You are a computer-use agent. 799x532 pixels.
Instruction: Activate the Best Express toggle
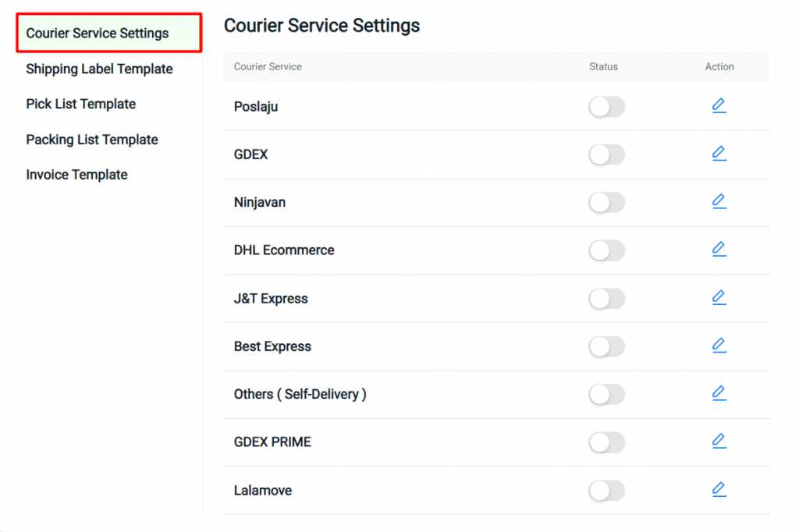coord(606,346)
